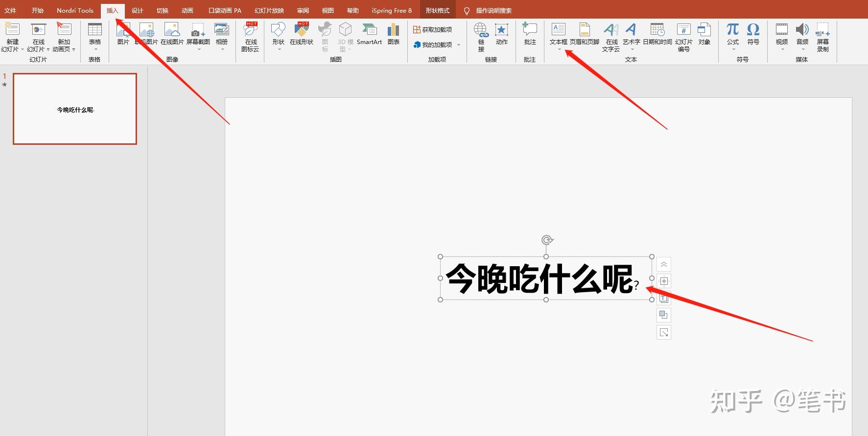The width and height of the screenshot is (868, 436).
Task: Select slide 1 thumbnail
Action: [x=75, y=109]
